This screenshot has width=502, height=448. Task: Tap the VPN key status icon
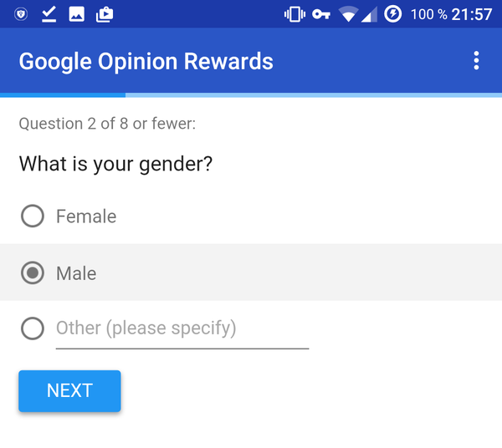(x=321, y=14)
